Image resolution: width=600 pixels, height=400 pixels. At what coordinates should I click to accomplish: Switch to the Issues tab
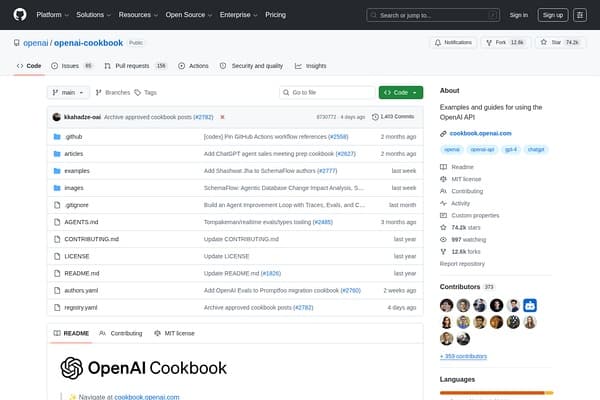(72, 66)
